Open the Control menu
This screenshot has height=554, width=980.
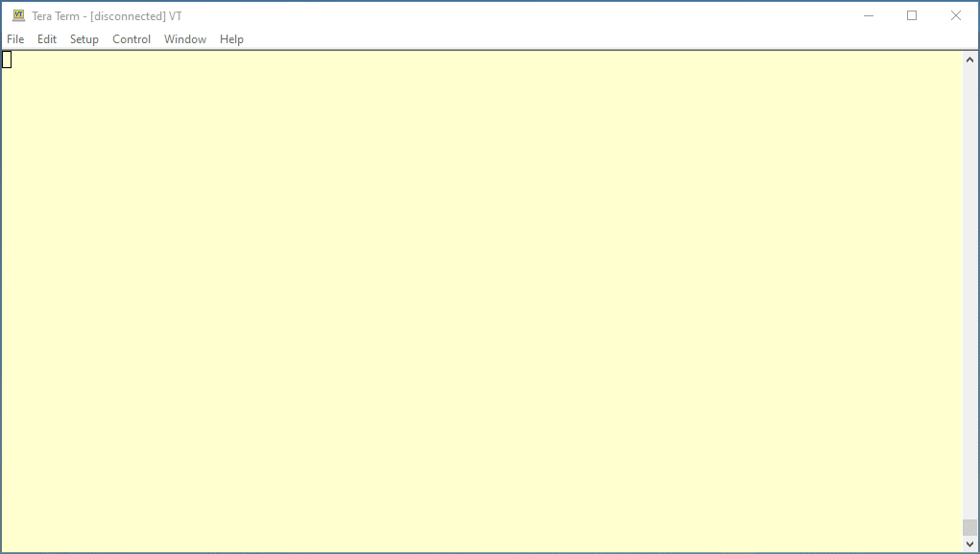coord(131,39)
